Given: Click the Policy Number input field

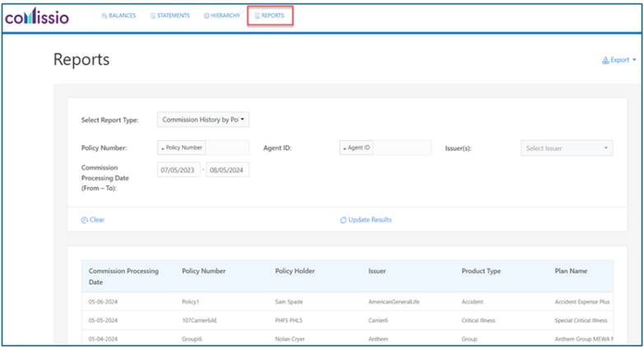Looking at the screenshot, I should (203, 148).
